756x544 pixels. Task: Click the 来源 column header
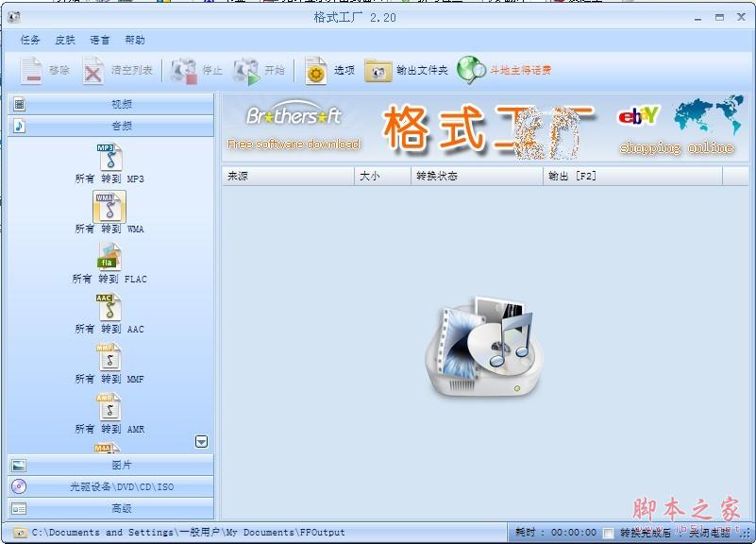click(x=288, y=176)
